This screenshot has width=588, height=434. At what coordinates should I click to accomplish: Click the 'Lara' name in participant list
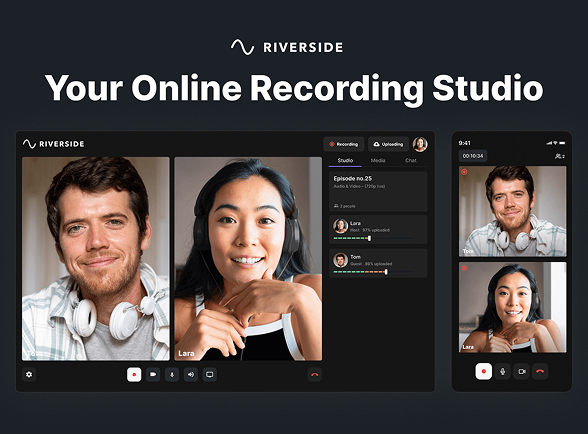click(355, 223)
